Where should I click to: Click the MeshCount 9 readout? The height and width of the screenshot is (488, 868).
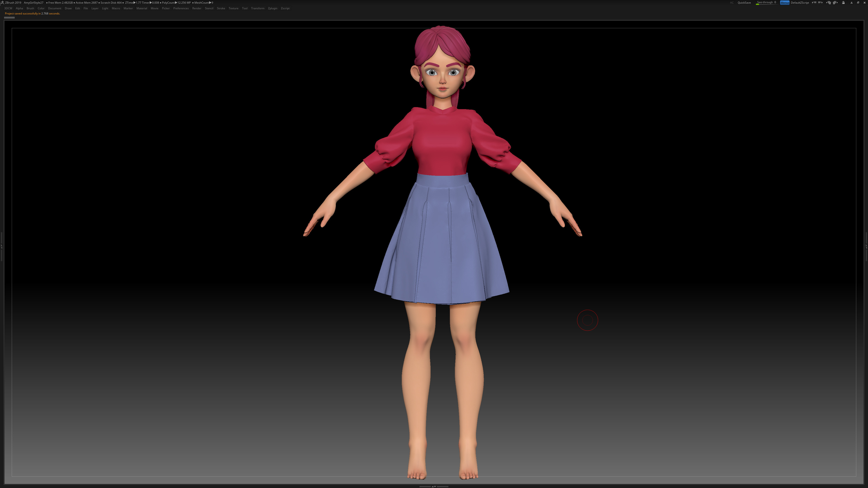203,3
